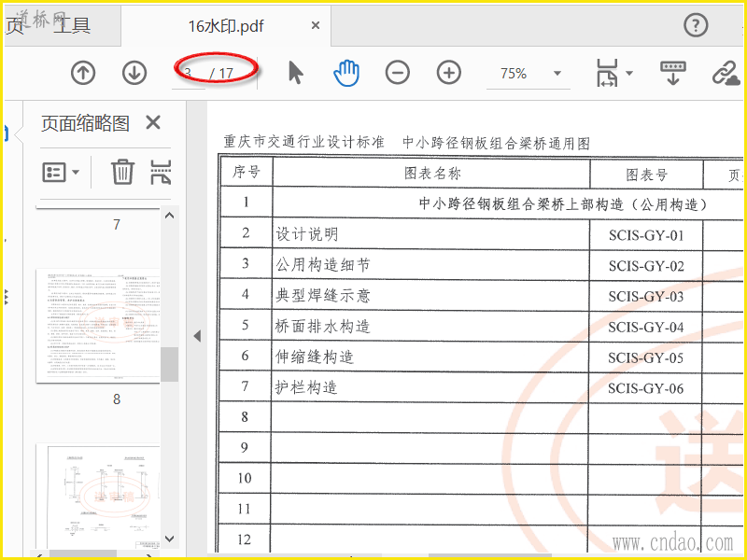
Task: Click the page number input field
Action: tap(189, 74)
